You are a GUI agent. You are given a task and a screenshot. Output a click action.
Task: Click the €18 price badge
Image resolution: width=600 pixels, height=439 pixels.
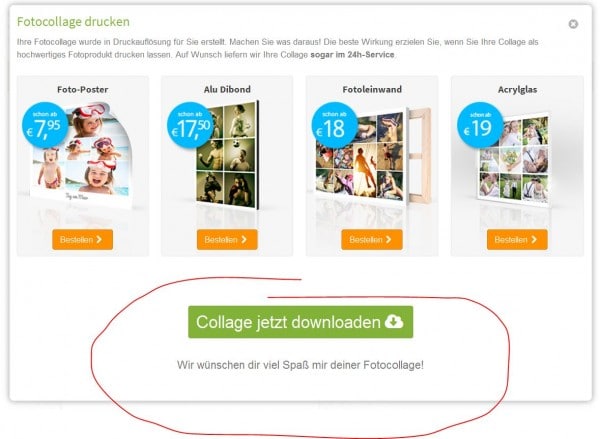pyautogui.click(x=335, y=125)
